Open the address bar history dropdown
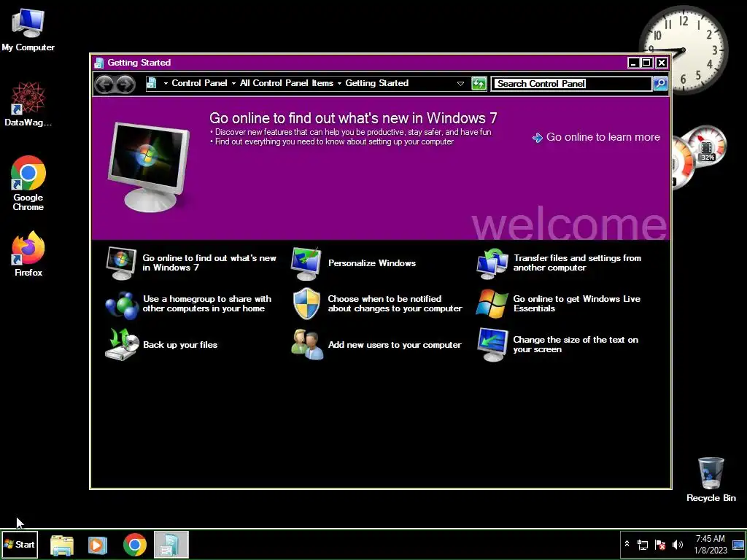This screenshot has height=560, width=747. [x=461, y=84]
